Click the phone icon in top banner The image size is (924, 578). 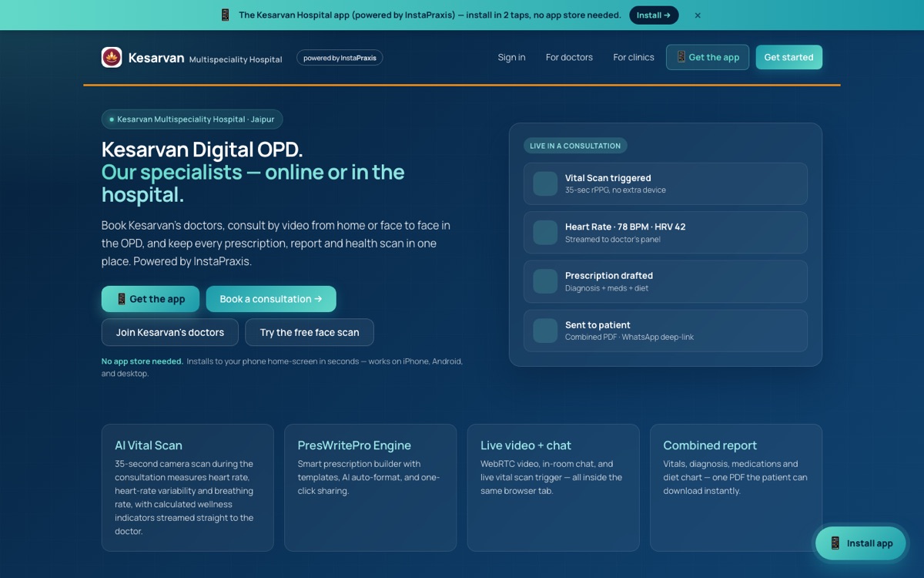[225, 15]
